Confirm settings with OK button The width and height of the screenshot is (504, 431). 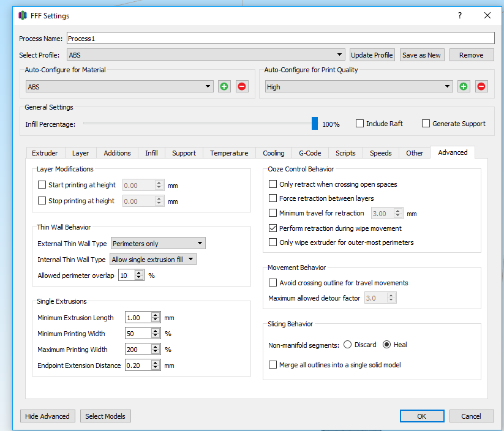[x=422, y=416]
